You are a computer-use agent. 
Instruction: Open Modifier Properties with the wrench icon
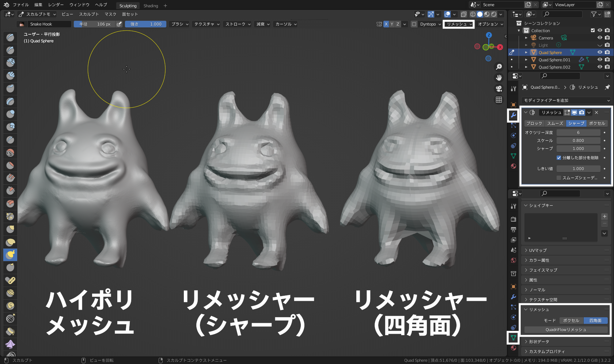click(513, 115)
